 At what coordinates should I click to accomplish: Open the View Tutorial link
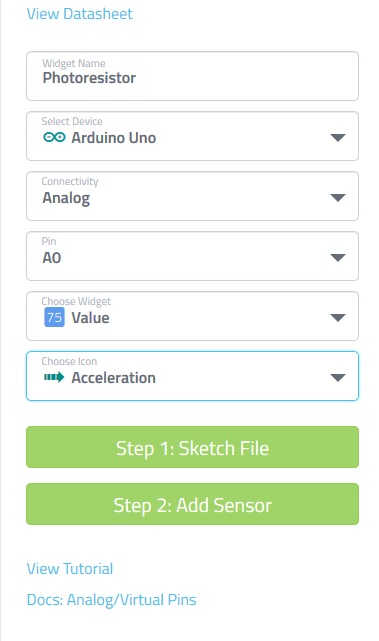point(70,569)
